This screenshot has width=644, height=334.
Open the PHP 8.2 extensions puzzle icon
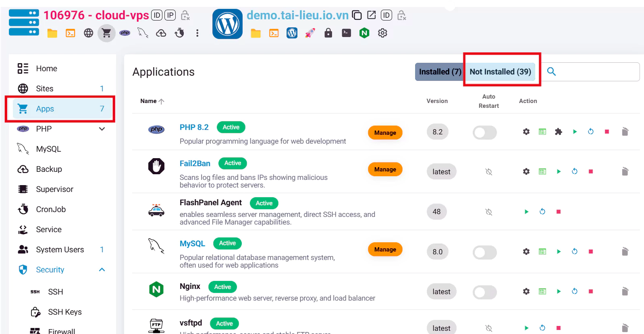pos(558,132)
